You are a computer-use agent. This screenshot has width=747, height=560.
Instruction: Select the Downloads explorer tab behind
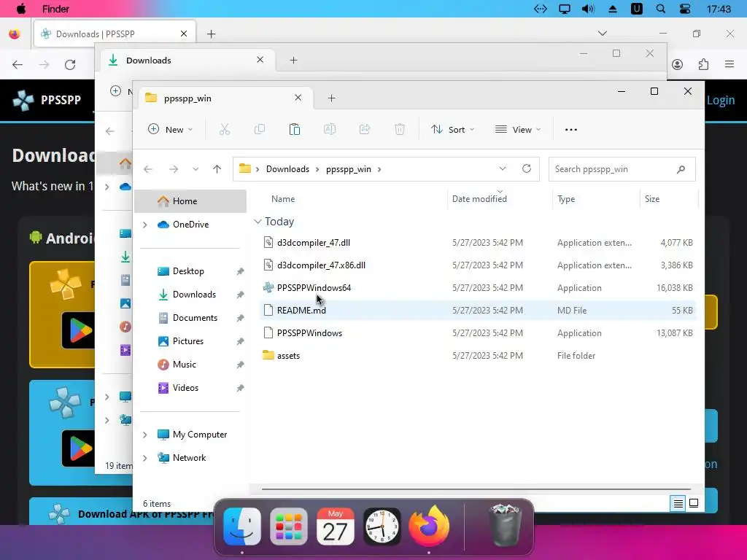coord(187,61)
